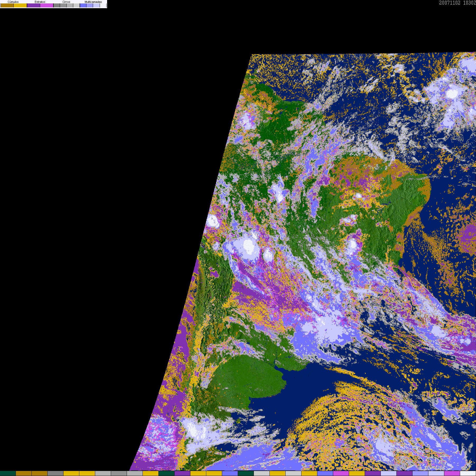Pick the magenta Estratos legend swatch
Viewport: 476px width, 476px height.
47,5
